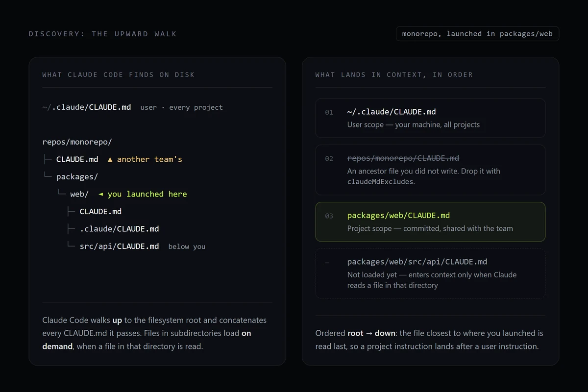
Task: Select the repos/monorepo/ tree root
Action: pyautogui.click(x=77, y=142)
